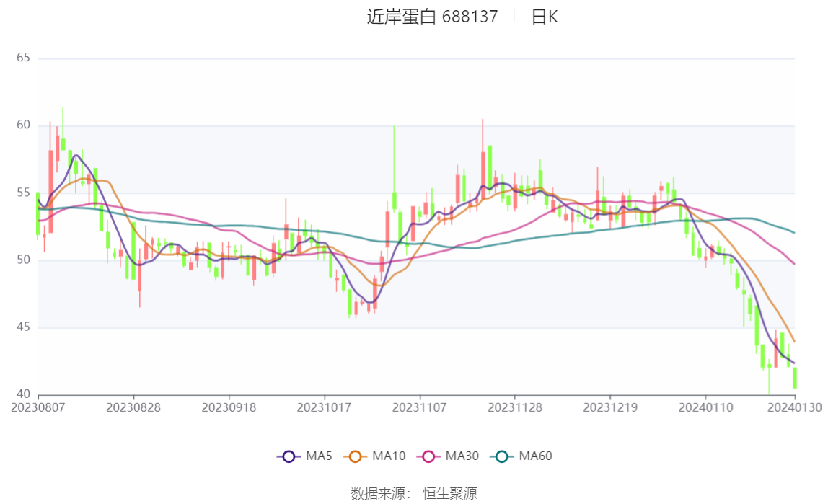The height and width of the screenshot is (504, 828).
Task: Click the 20230828 date axis label
Action: (x=133, y=407)
